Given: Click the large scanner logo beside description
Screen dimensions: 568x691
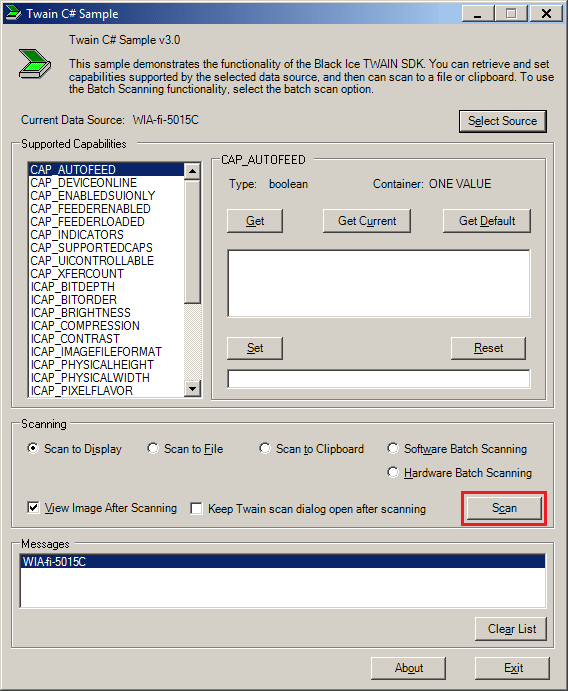Looking at the screenshot, I should pyautogui.click(x=34, y=64).
